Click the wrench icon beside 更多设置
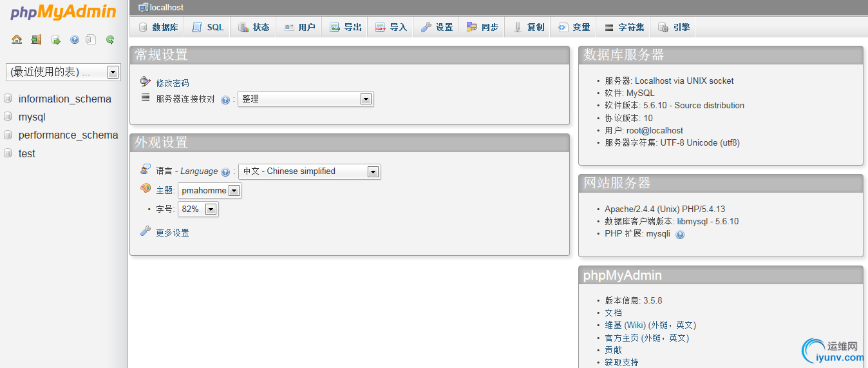The width and height of the screenshot is (868, 368). click(x=146, y=231)
